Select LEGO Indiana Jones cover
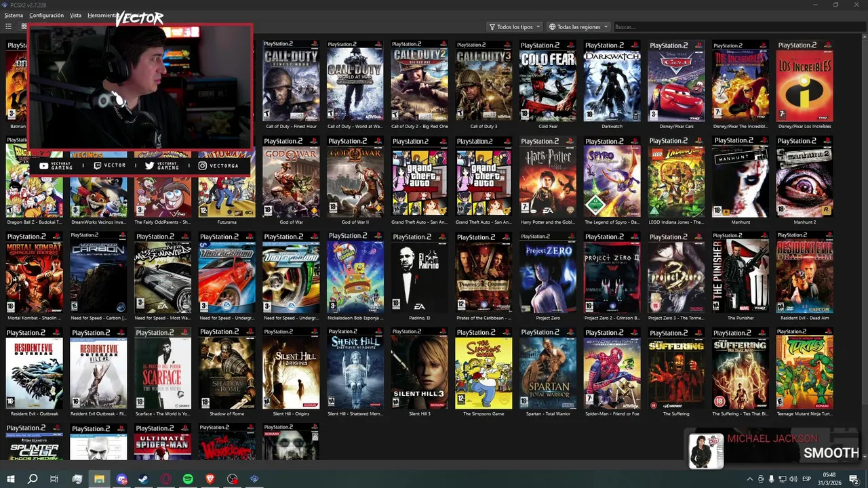The width and height of the screenshot is (868, 488). [676, 177]
